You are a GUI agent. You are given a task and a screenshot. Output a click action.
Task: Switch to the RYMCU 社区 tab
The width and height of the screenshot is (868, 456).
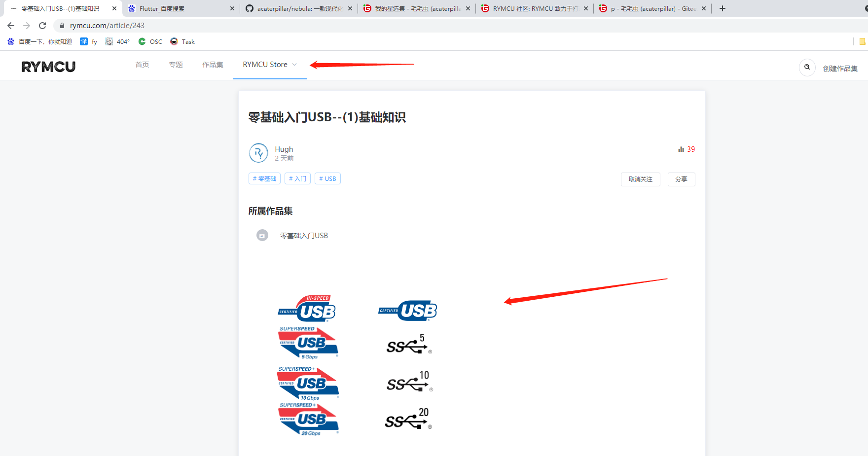(x=535, y=8)
